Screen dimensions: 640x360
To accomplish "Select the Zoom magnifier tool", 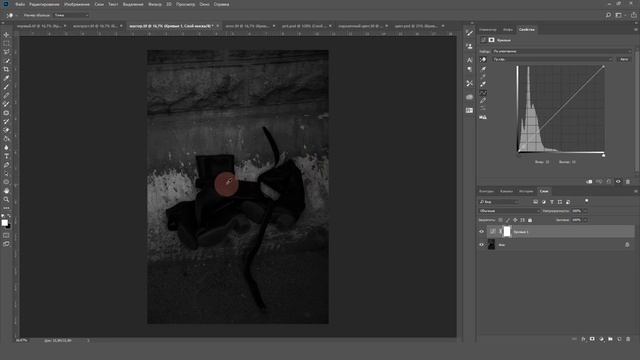I will [x=6, y=199].
